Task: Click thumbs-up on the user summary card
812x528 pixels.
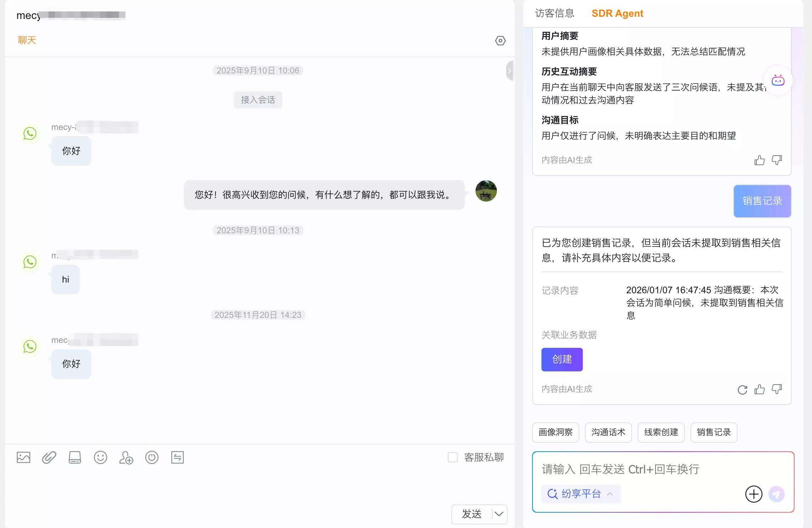Action: [x=759, y=160]
